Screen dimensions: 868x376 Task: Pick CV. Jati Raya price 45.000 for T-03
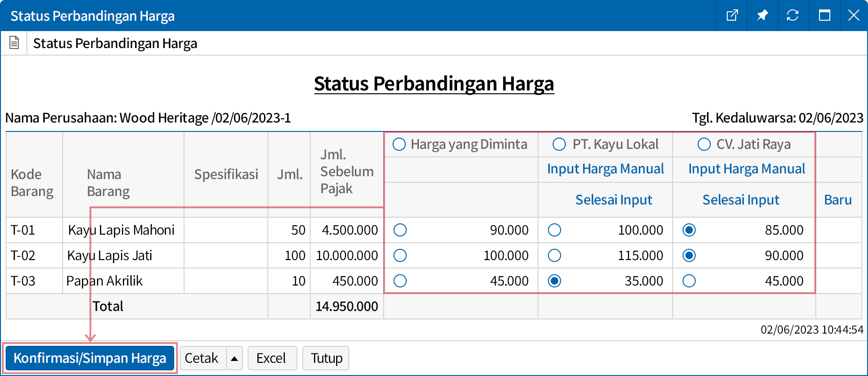click(689, 281)
